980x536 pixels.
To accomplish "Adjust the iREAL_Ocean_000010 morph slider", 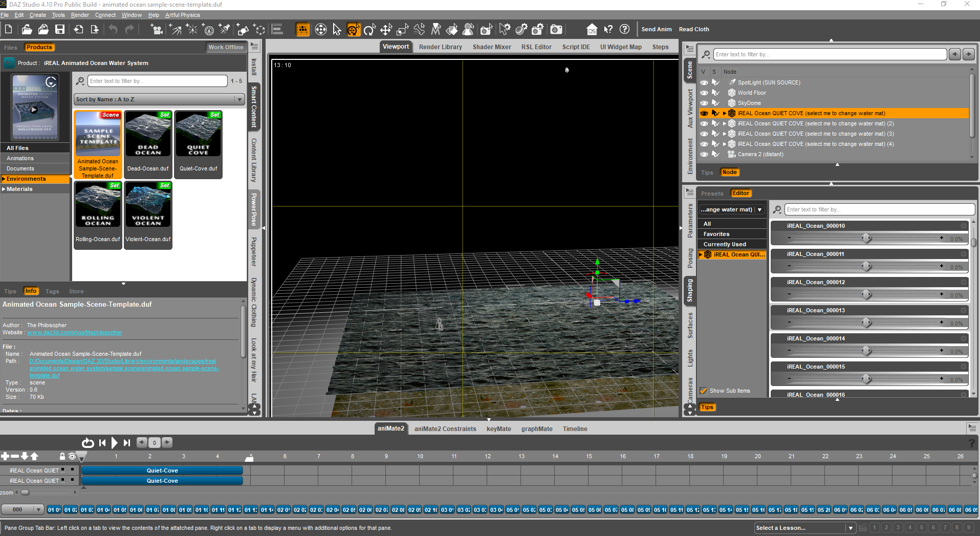I will [x=866, y=238].
